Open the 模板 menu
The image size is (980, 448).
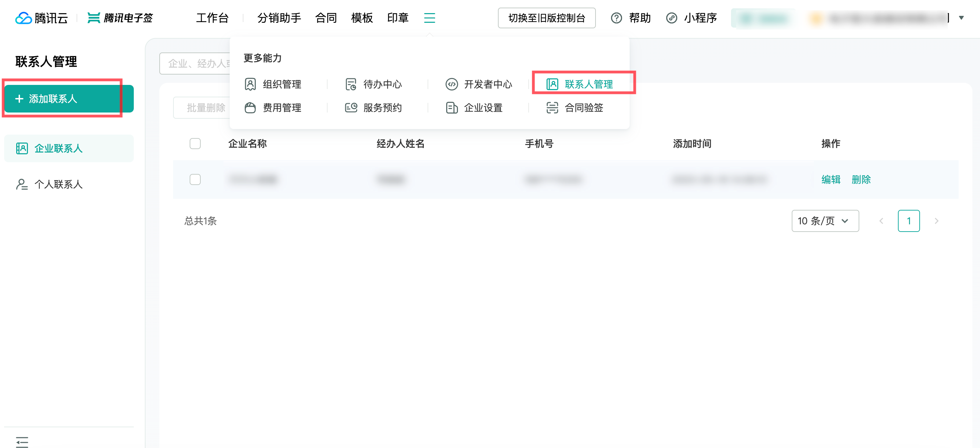pos(362,18)
